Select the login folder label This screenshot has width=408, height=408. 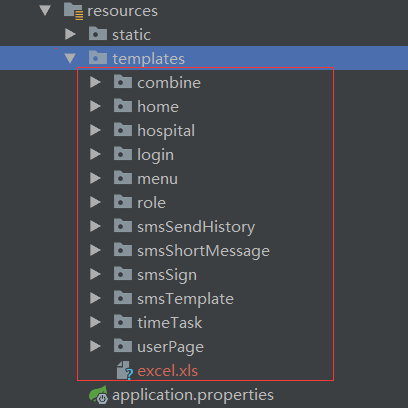[x=156, y=155]
